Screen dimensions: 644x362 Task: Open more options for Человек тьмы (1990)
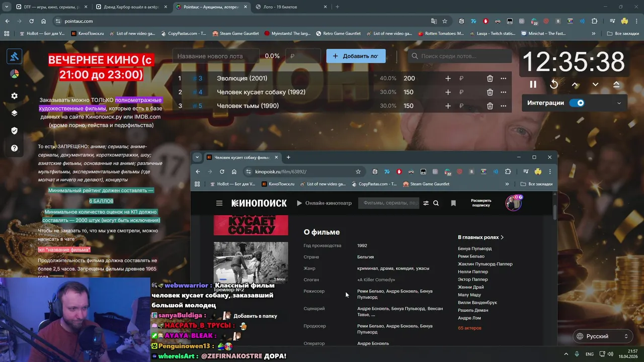[x=503, y=106]
